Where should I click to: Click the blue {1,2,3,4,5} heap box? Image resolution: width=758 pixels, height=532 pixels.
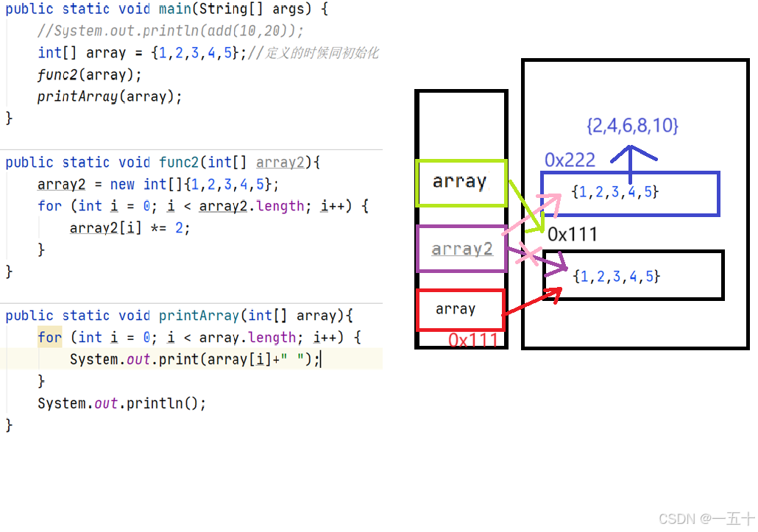[x=630, y=193]
